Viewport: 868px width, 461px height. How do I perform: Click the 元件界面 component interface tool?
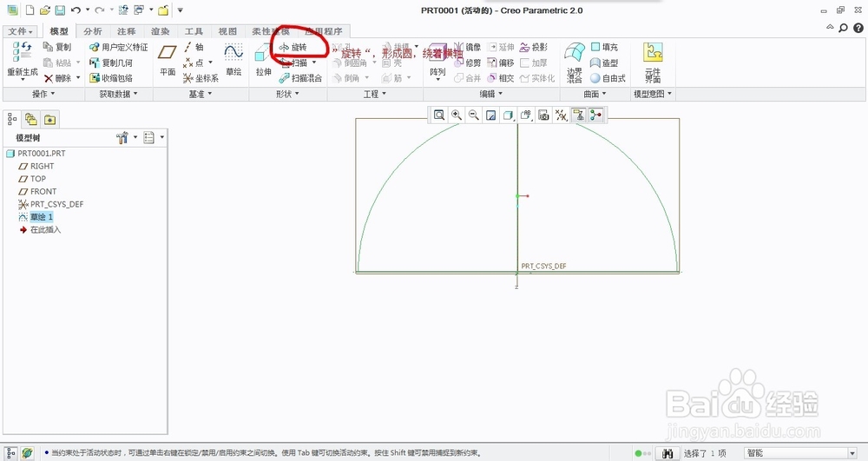click(x=654, y=62)
